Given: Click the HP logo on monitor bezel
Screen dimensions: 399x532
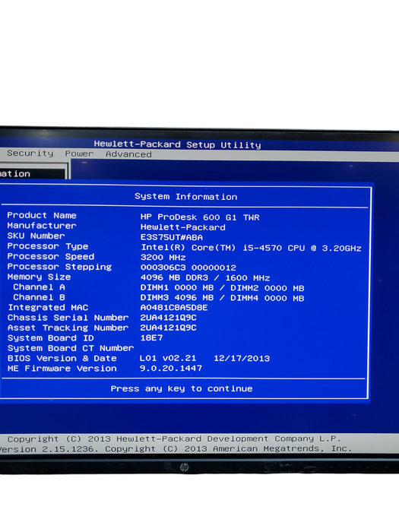Looking at the screenshot, I should [x=184, y=467].
